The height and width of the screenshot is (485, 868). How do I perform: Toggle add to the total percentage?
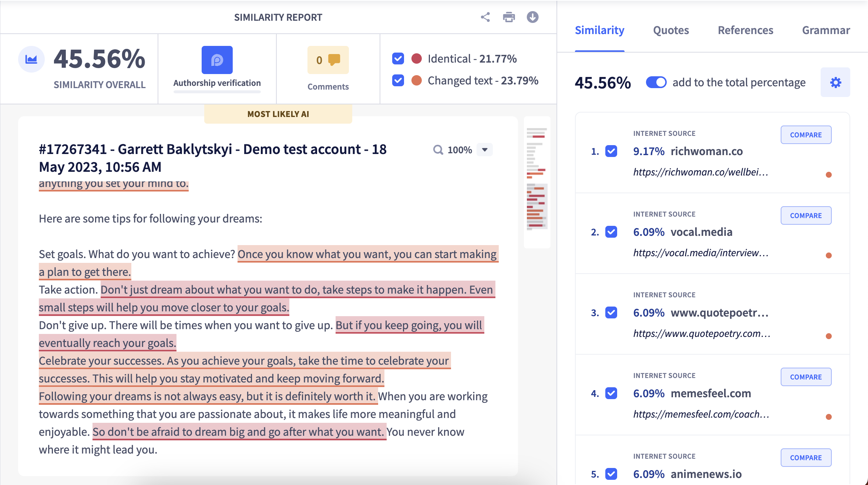pos(656,82)
